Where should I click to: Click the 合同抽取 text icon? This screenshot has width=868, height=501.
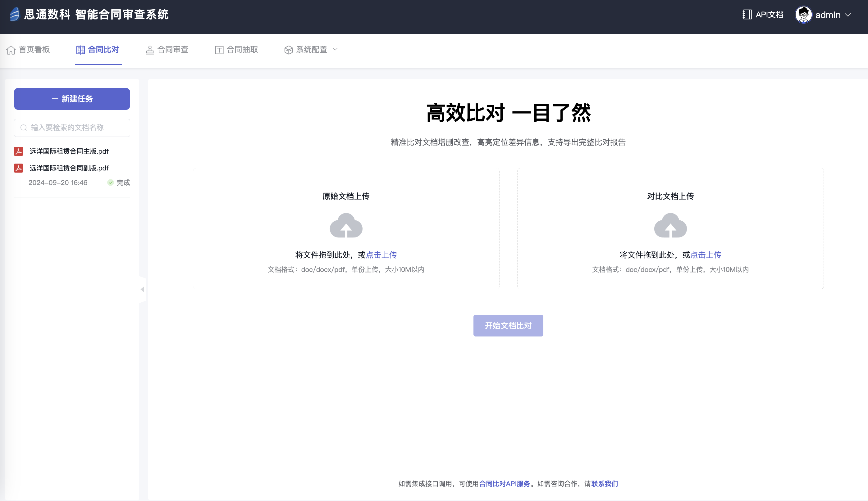pyautogui.click(x=219, y=50)
